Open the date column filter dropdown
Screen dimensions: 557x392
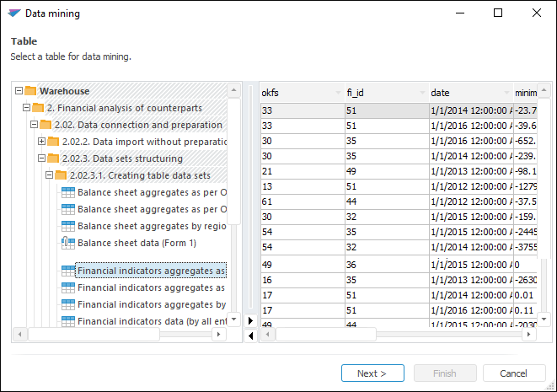pos(506,93)
